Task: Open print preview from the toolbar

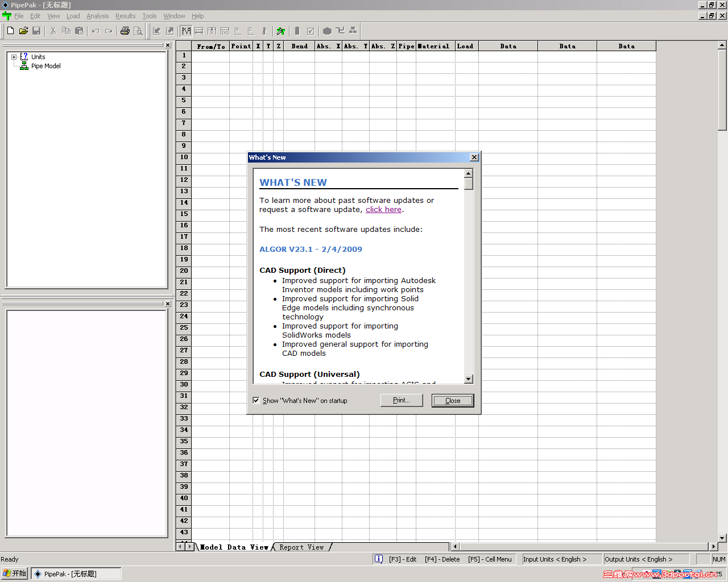Action: (x=138, y=31)
